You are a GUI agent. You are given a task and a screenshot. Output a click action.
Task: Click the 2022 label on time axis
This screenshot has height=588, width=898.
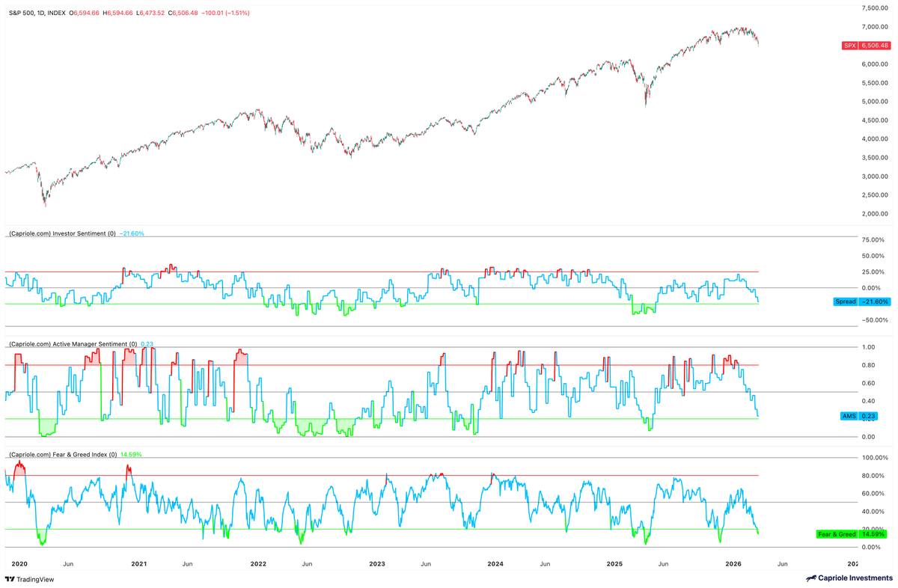coord(258,563)
